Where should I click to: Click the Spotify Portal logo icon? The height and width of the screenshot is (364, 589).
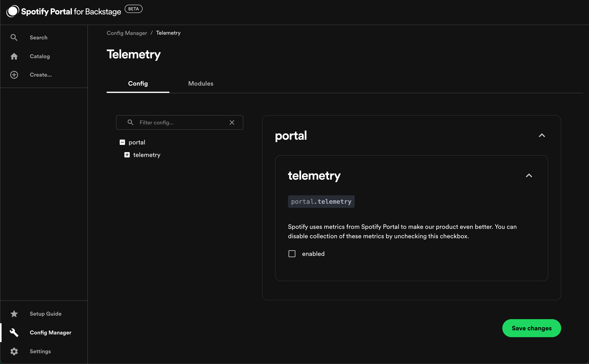(x=13, y=11)
